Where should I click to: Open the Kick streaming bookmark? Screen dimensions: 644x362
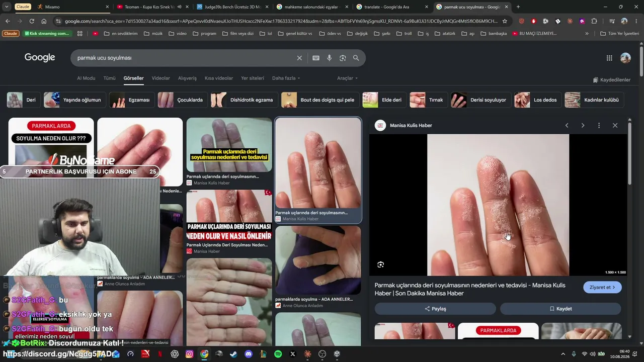click(47, 34)
